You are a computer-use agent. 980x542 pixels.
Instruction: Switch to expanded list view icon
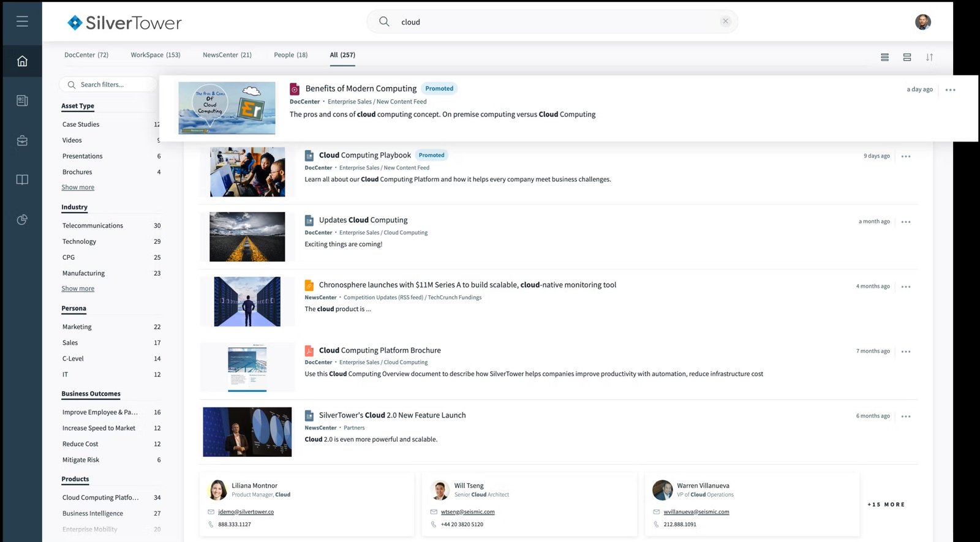click(x=907, y=57)
